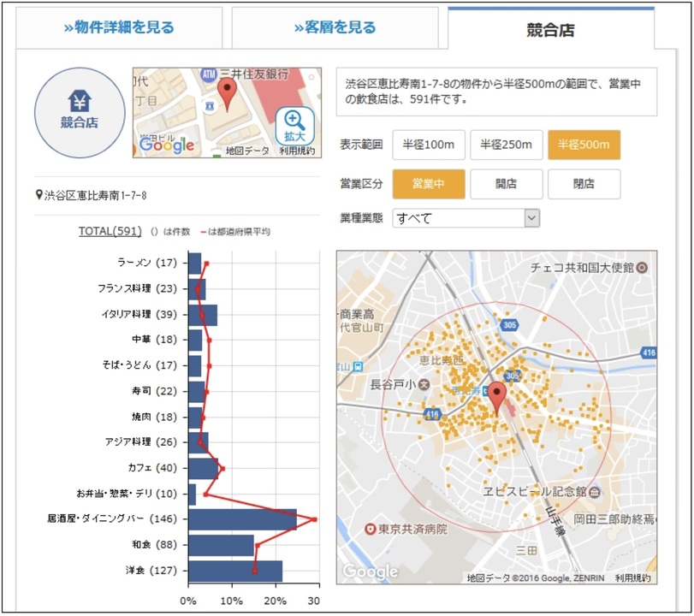Set display range to 半径500m
Image resolution: width=694 pixels, height=616 pixels.
584,145
